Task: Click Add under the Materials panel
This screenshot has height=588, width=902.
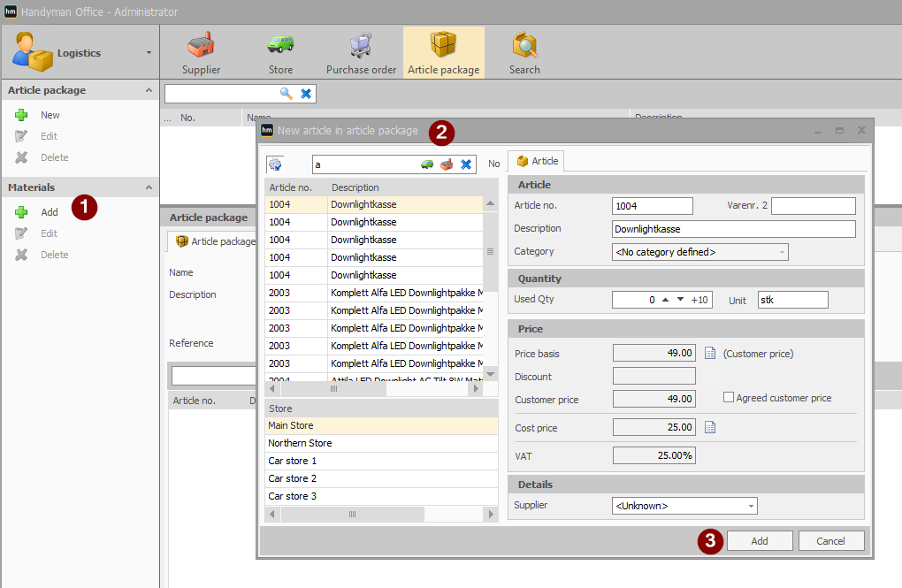Action: 50,212
